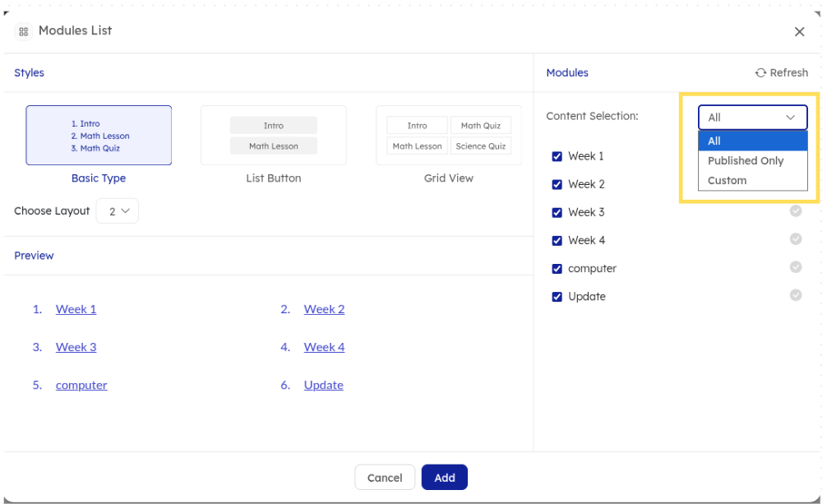This screenshot has height=504, width=827.
Task: Select Published Only from the dropdown list
Action: (746, 161)
